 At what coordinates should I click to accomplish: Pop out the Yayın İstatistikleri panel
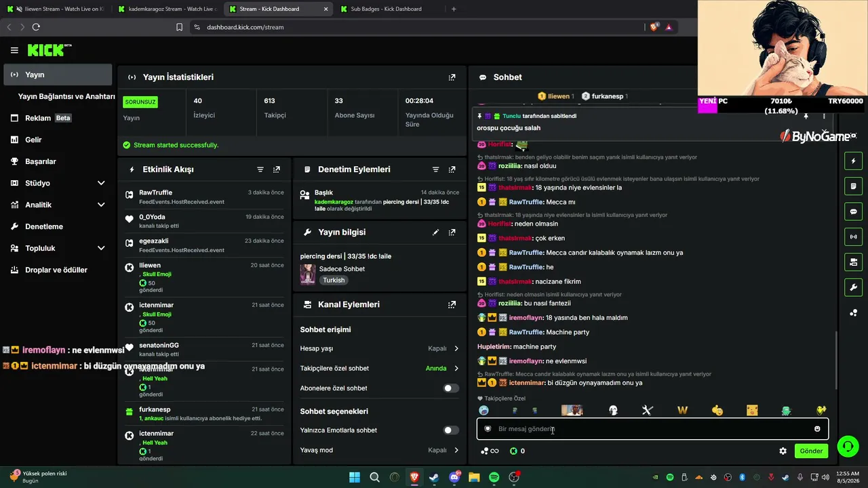[452, 77]
